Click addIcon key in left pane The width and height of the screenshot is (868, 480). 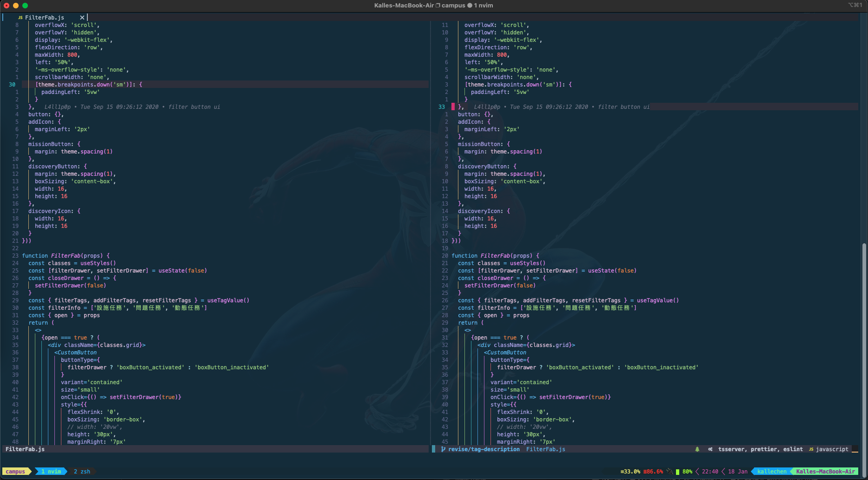[41, 122]
